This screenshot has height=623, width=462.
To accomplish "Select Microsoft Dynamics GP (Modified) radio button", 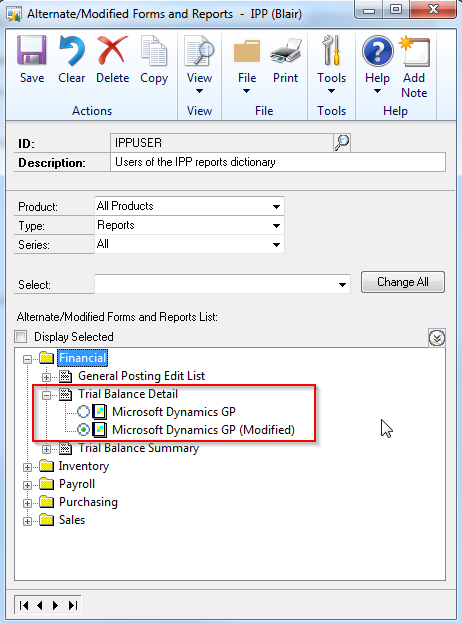I will point(83,430).
